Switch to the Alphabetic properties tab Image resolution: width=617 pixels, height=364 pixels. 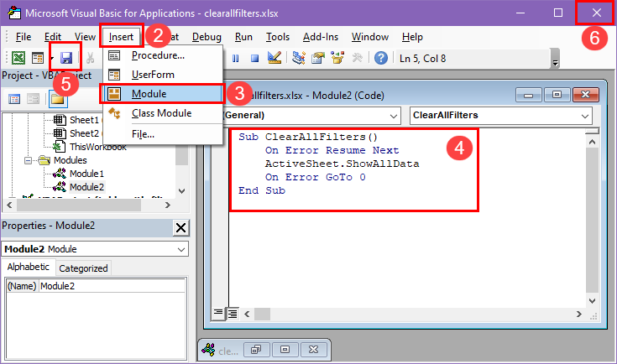29,267
